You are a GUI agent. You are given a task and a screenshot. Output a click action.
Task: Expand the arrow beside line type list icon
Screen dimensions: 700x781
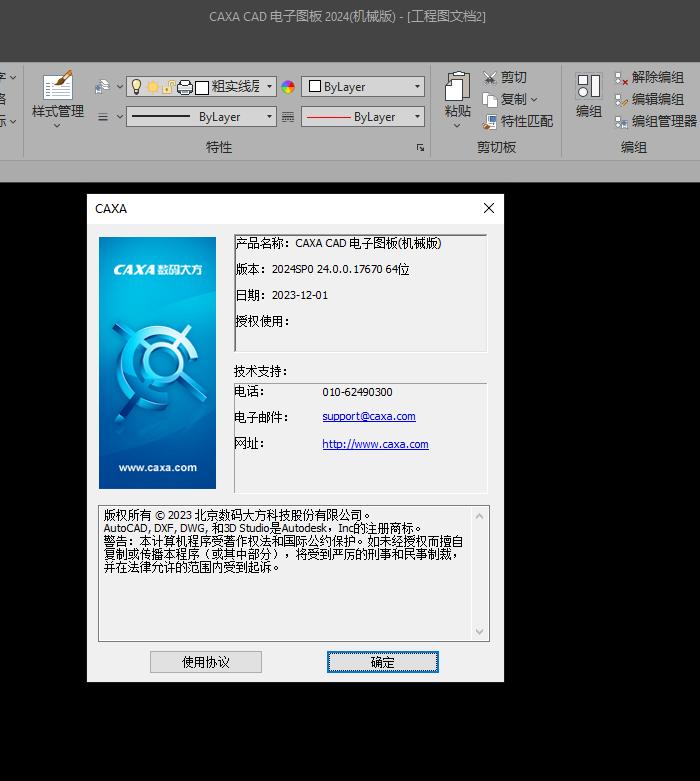(120, 117)
